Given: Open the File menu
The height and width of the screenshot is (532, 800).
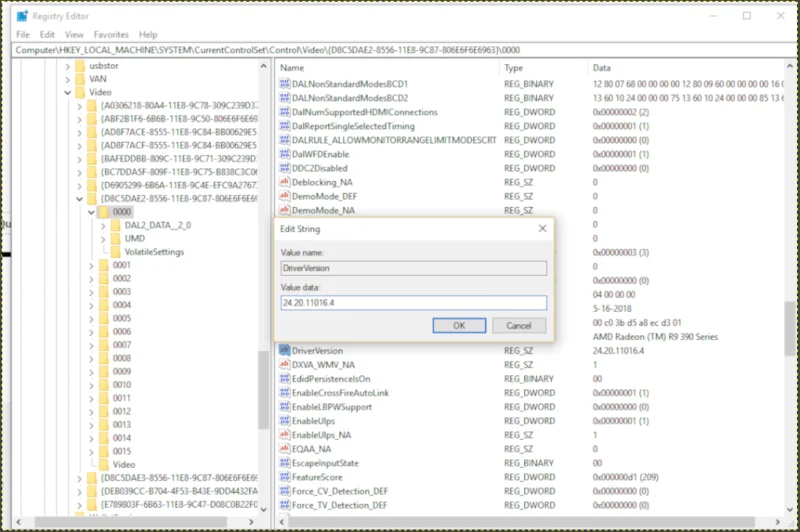Looking at the screenshot, I should point(23,35).
